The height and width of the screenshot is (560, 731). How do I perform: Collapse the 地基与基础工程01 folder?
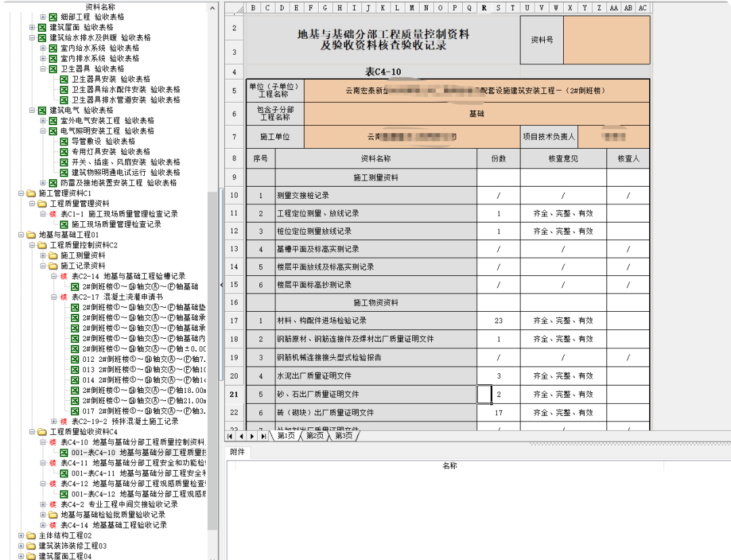(21, 235)
